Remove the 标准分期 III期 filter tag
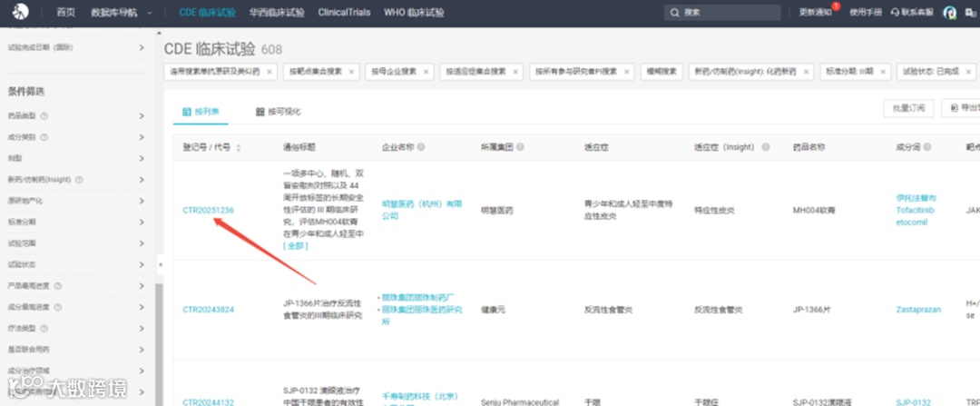This screenshot has height=406, width=980. pyautogui.click(x=883, y=72)
